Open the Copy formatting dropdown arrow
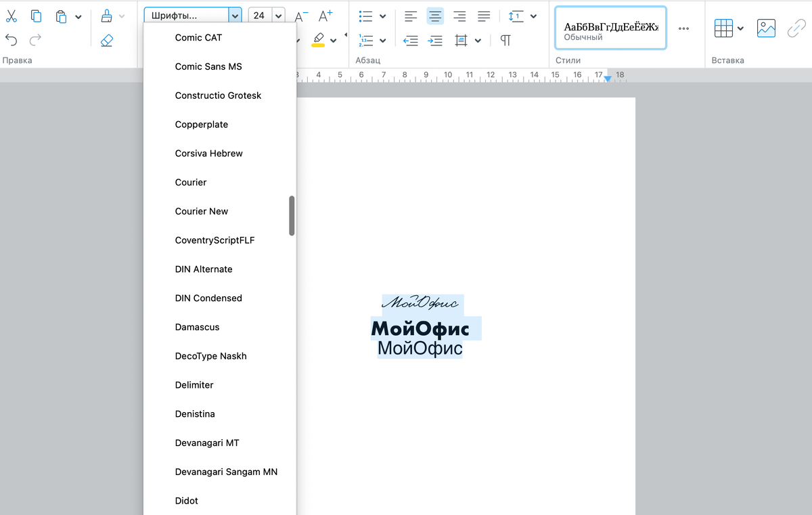 [x=122, y=17]
